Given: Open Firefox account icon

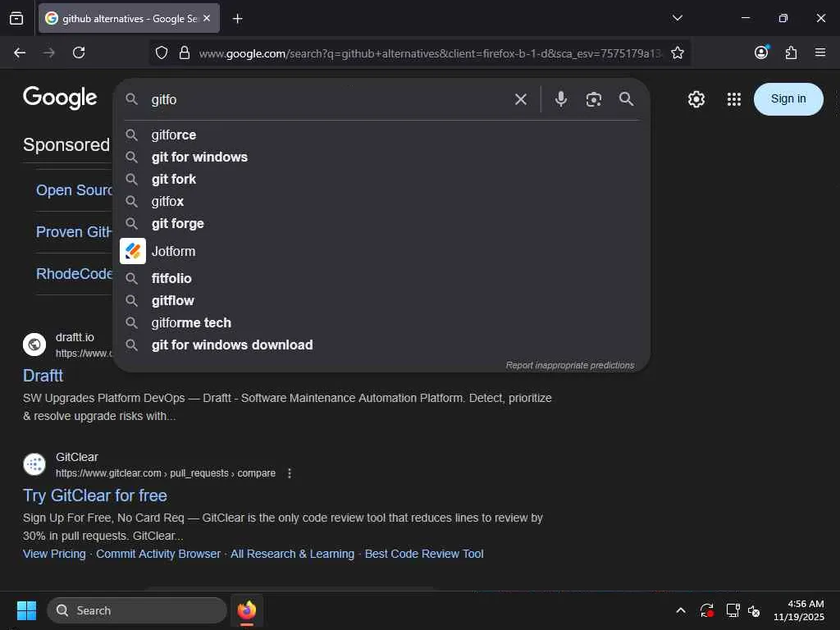Looking at the screenshot, I should pos(761,52).
